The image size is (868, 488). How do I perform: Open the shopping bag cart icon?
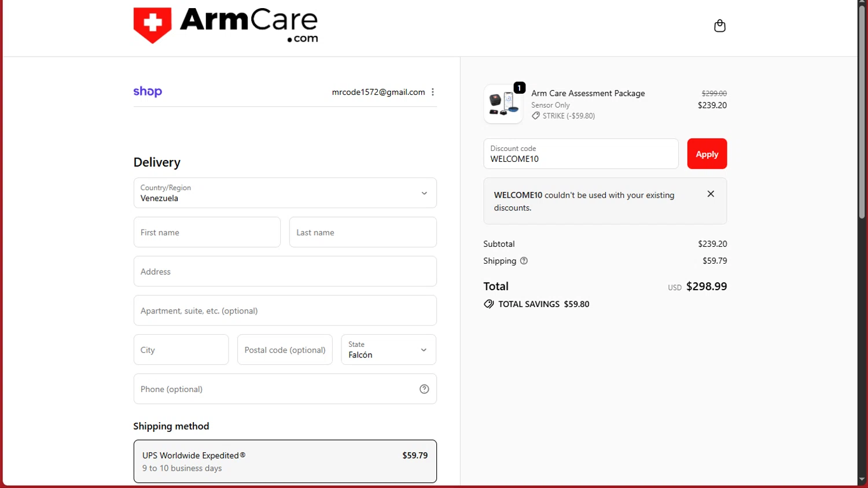pos(719,26)
